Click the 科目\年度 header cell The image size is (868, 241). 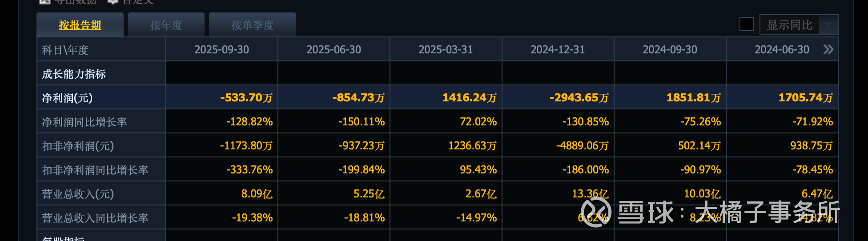(65, 50)
